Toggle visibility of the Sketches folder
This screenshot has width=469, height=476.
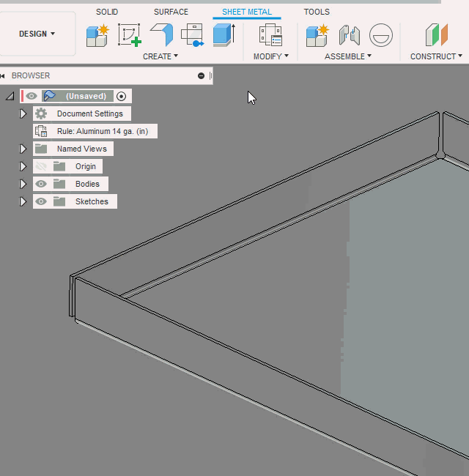[42, 201]
